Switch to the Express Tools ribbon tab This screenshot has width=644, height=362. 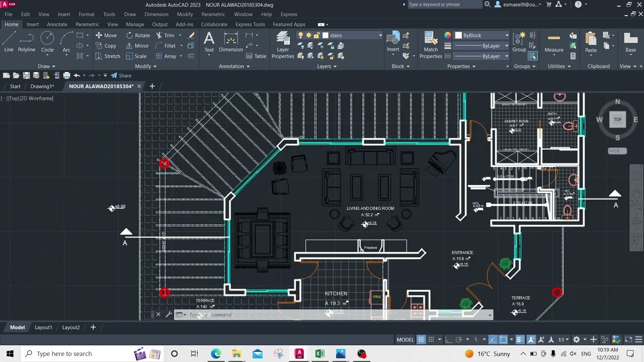tap(250, 24)
